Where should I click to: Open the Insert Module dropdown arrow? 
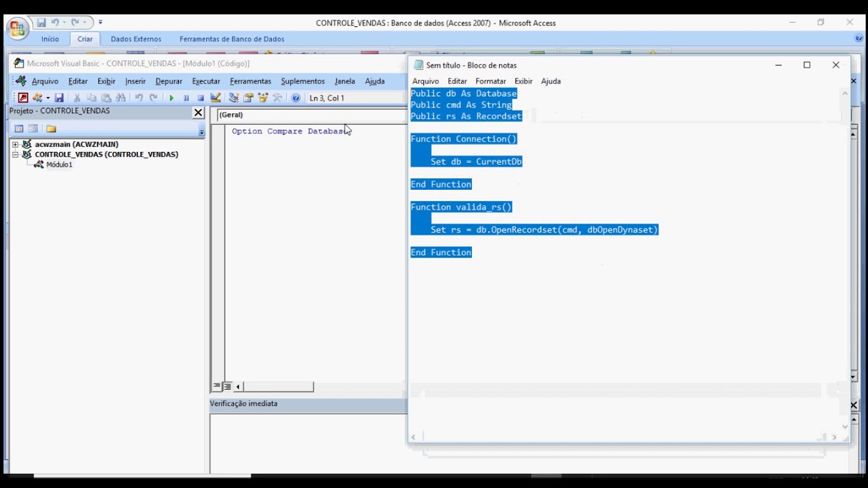(47, 98)
